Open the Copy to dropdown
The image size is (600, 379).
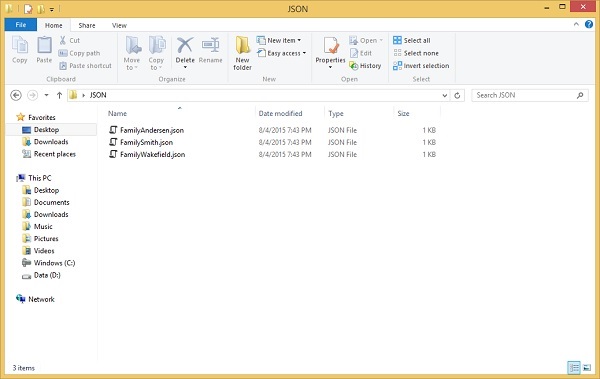pyautogui.click(x=156, y=53)
